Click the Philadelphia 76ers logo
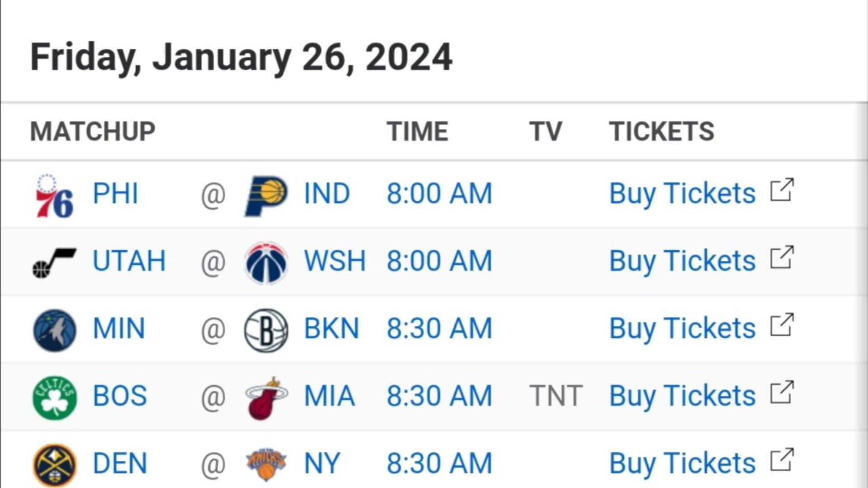This screenshot has width=868, height=488. (x=55, y=195)
